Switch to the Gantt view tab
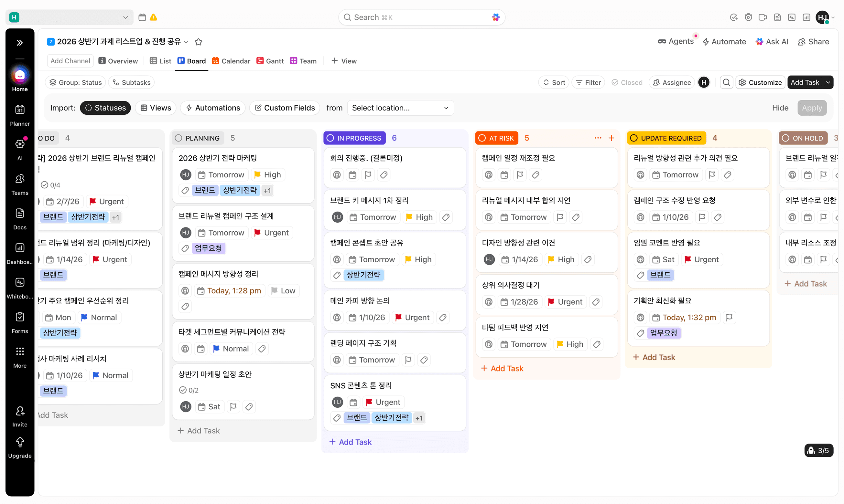This screenshot has height=504, width=844. click(x=270, y=61)
